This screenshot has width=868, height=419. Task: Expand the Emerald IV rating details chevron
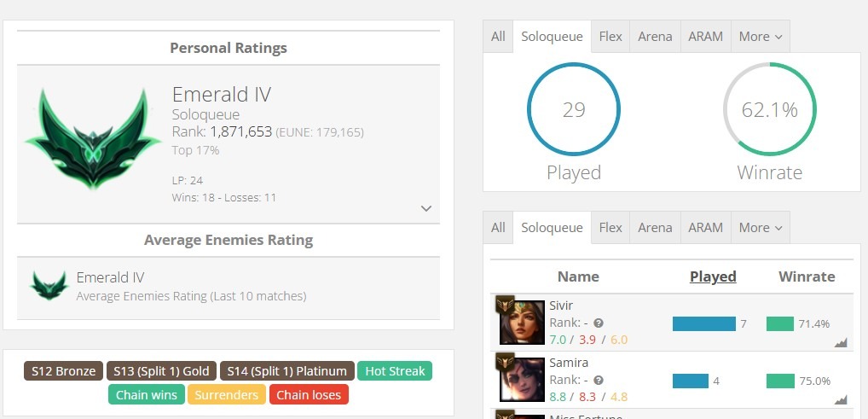425,208
